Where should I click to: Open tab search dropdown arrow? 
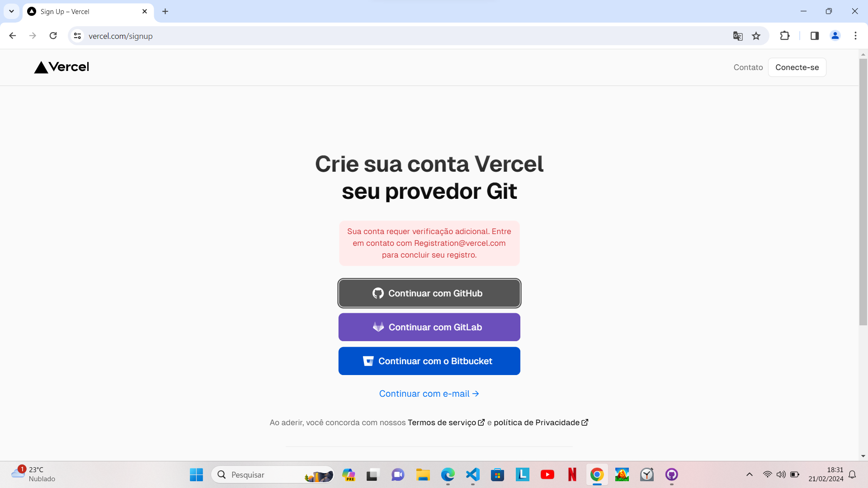(x=11, y=11)
